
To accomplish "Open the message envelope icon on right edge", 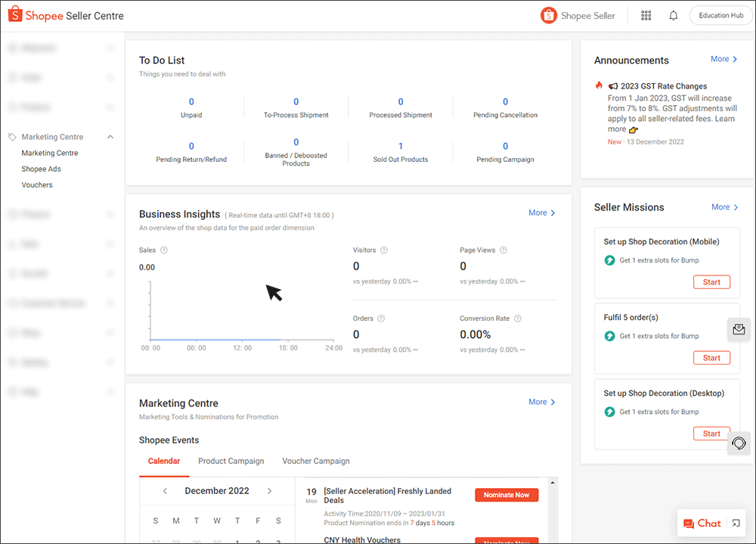I will click(739, 329).
